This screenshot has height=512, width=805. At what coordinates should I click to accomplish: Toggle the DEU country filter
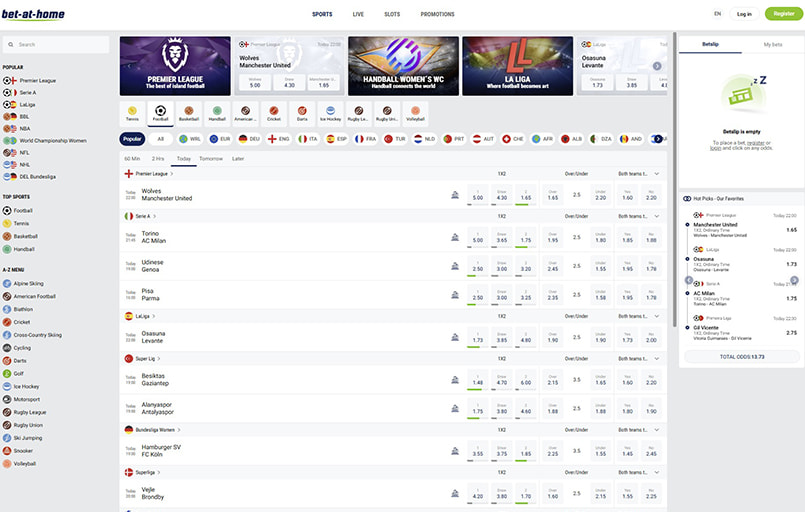click(250, 139)
